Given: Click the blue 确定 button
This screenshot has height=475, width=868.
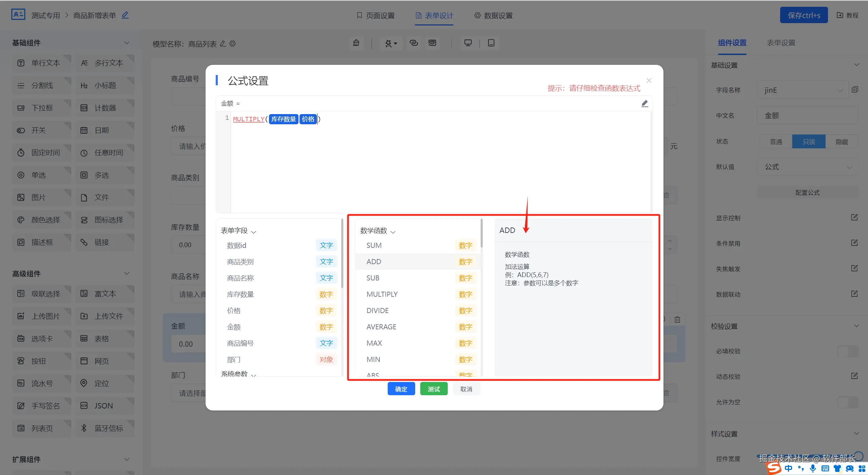Looking at the screenshot, I should (401, 389).
